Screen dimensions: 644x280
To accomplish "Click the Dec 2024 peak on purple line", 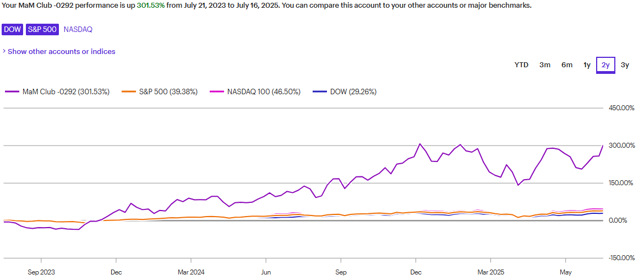I will (420, 144).
